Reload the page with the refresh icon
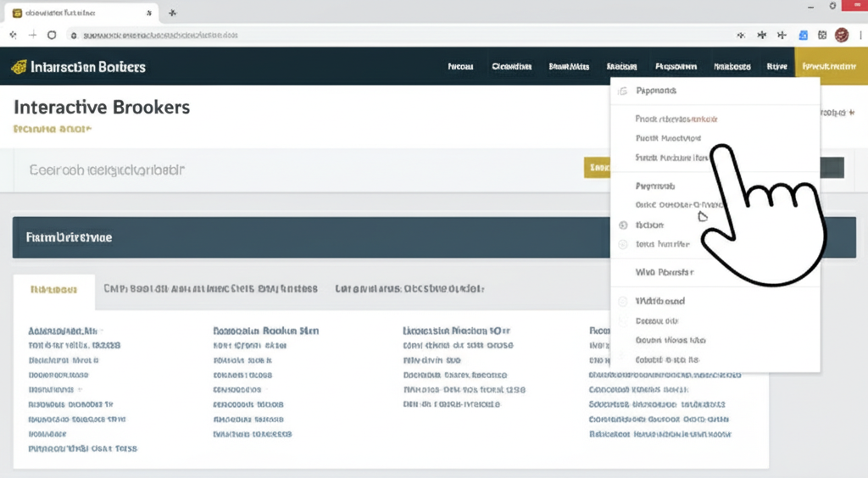Viewport: 868px width, 478px height. [52, 35]
